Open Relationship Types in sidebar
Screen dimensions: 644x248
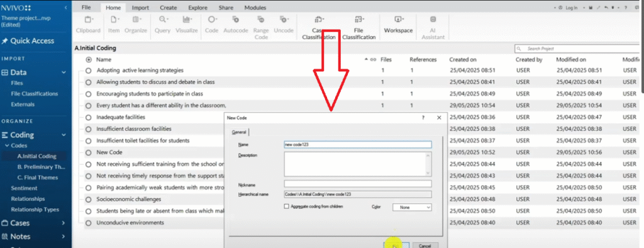(35, 210)
